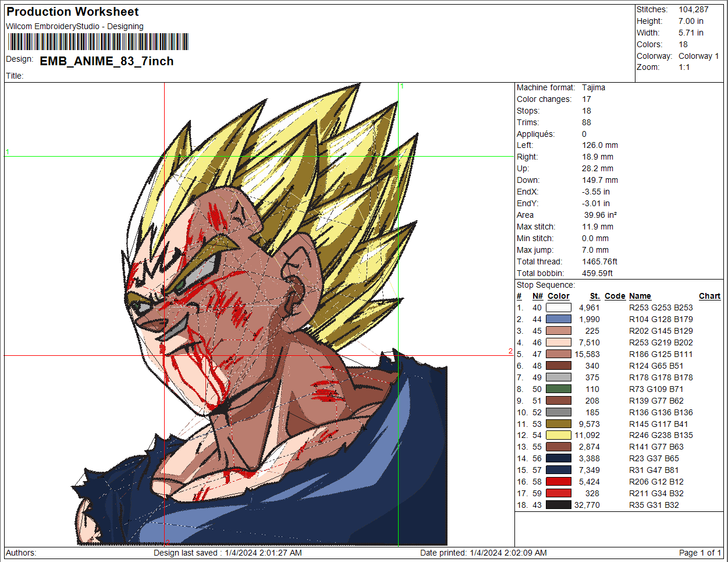Click the Tajima machine format value

(x=594, y=87)
